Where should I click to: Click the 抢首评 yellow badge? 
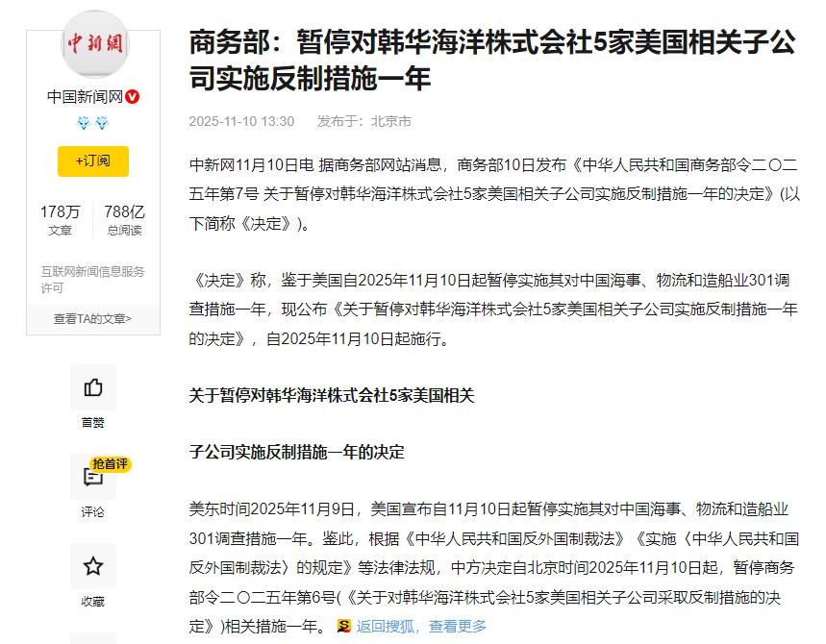coord(110,464)
